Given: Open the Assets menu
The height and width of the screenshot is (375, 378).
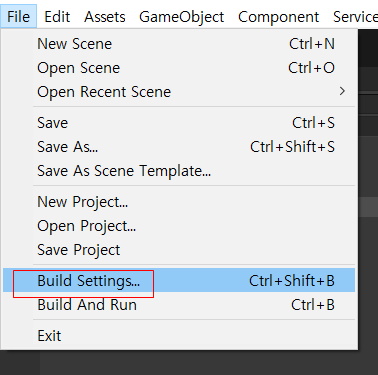Looking at the screenshot, I should [105, 17].
